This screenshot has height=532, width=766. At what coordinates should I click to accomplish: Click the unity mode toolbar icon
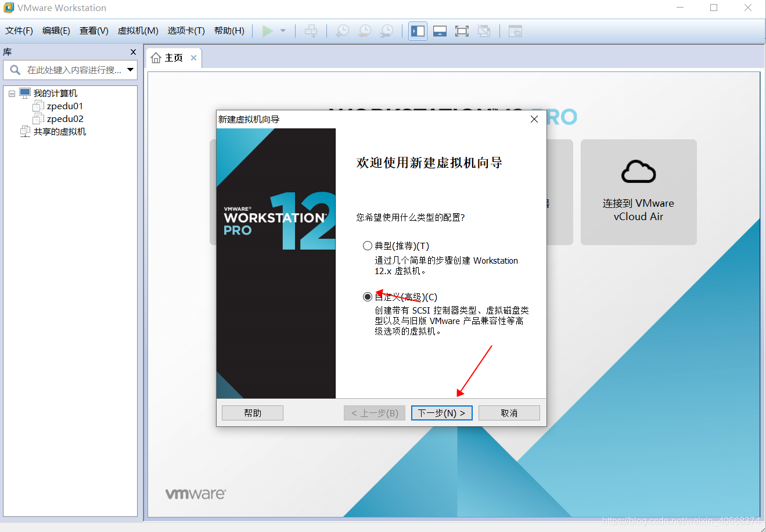click(484, 31)
